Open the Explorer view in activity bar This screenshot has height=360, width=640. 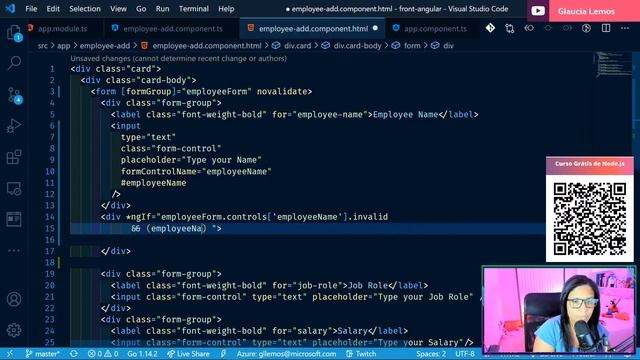(x=14, y=33)
